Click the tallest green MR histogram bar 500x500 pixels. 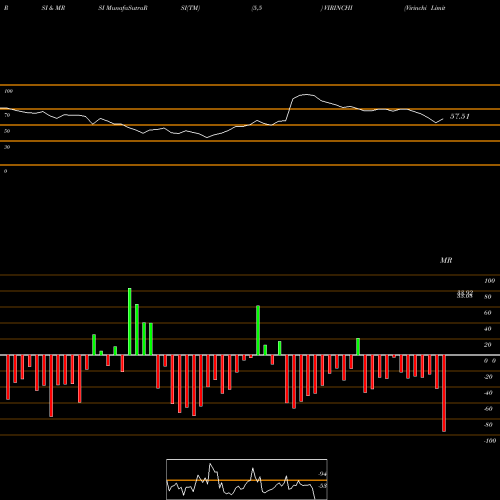click(x=130, y=321)
